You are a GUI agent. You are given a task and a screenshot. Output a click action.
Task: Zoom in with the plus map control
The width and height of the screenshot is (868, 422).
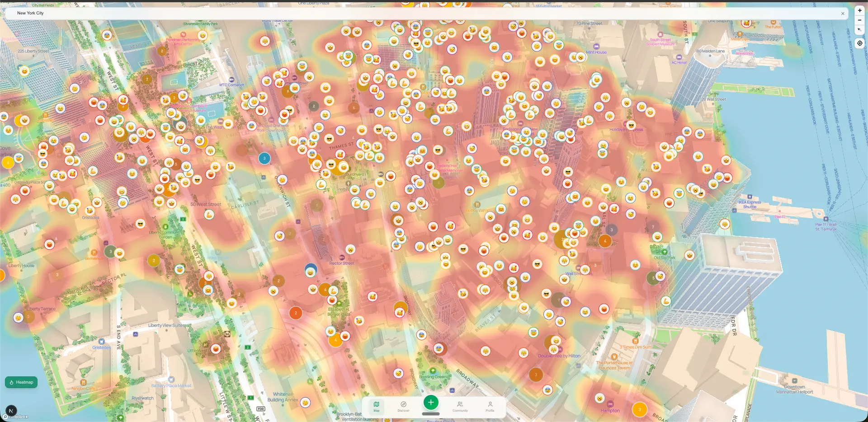(x=859, y=10)
